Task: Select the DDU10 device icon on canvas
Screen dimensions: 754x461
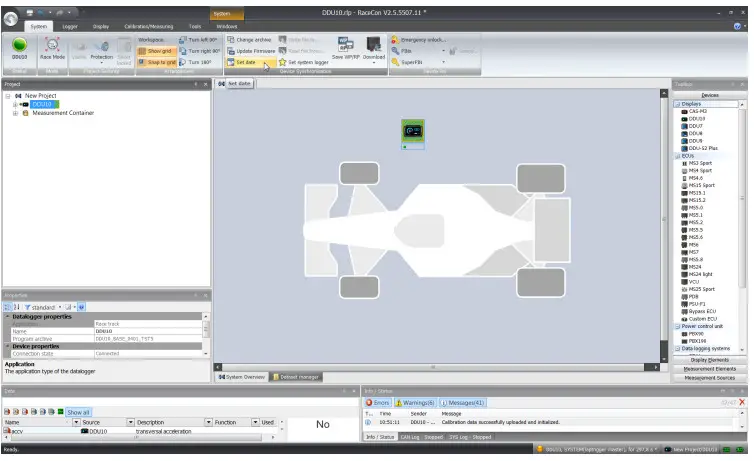Action: [413, 131]
